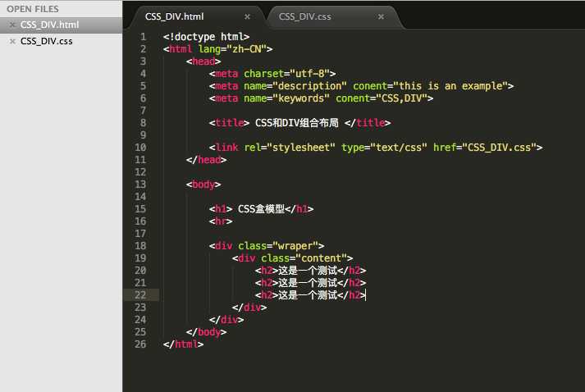Click the title text CSS和DIV组合布局
The width and height of the screenshot is (585, 392).
[x=297, y=123]
